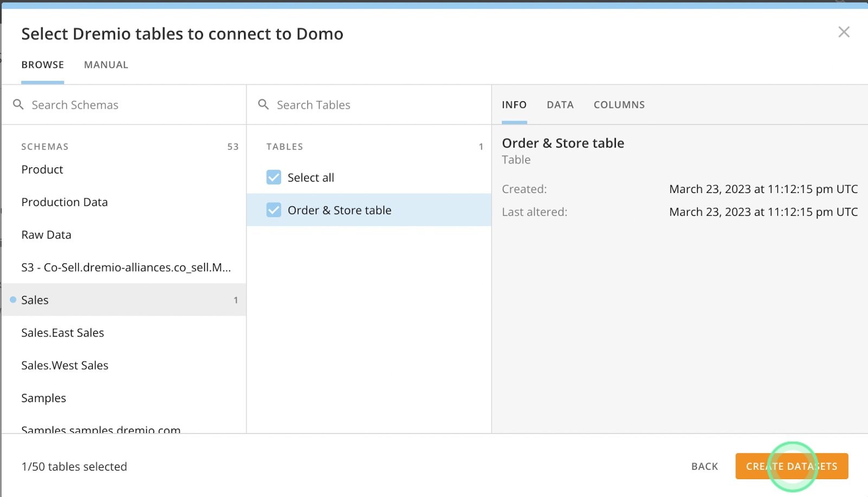The width and height of the screenshot is (868, 497).
Task: Open the COLUMNS tab
Action: (x=619, y=105)
